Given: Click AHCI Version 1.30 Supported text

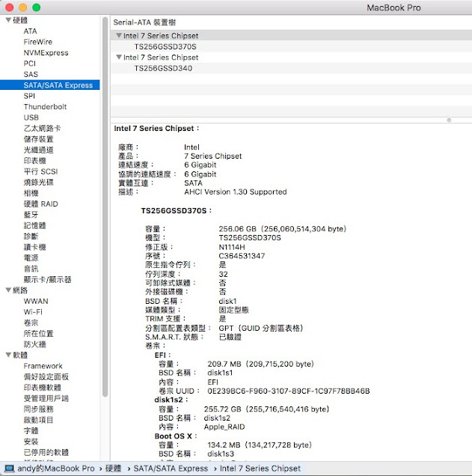Looking at the screenshot, I should (236, 192).
